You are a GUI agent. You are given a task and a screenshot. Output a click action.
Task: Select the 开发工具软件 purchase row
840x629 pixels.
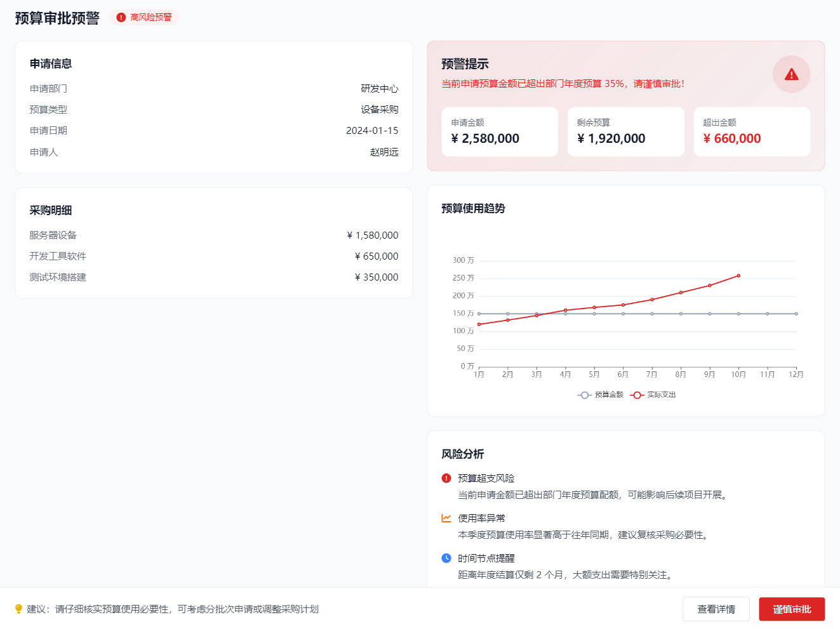213,256
